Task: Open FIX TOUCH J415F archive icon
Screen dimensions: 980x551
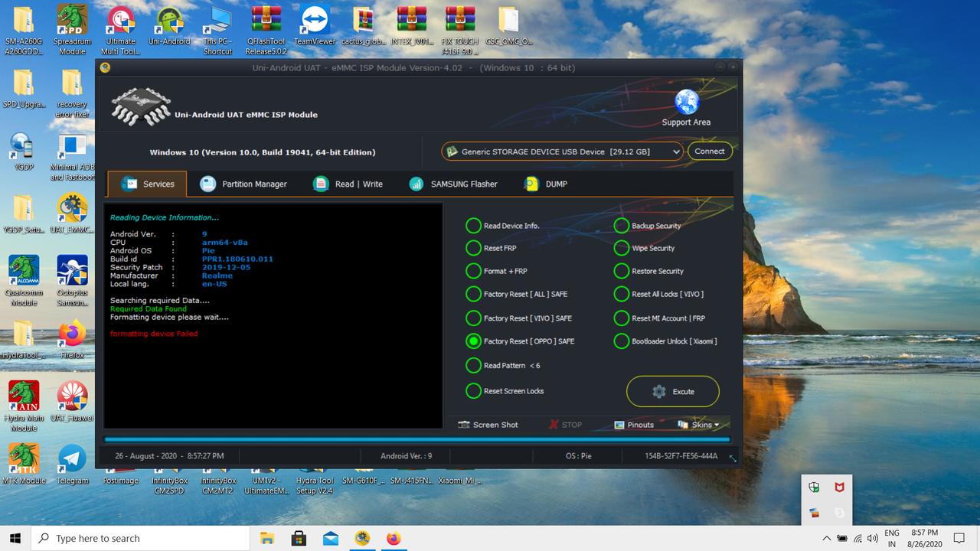Action: tap(459, 31)
